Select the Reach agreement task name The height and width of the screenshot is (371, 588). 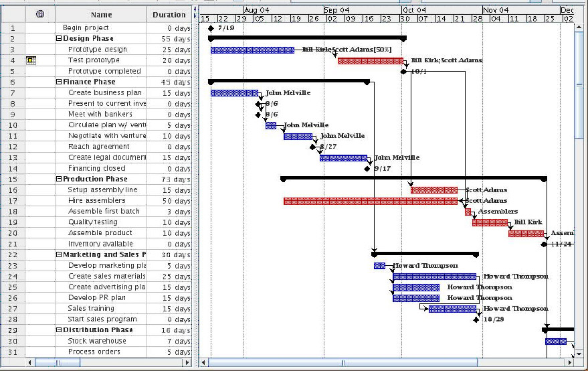click(98, 147)
